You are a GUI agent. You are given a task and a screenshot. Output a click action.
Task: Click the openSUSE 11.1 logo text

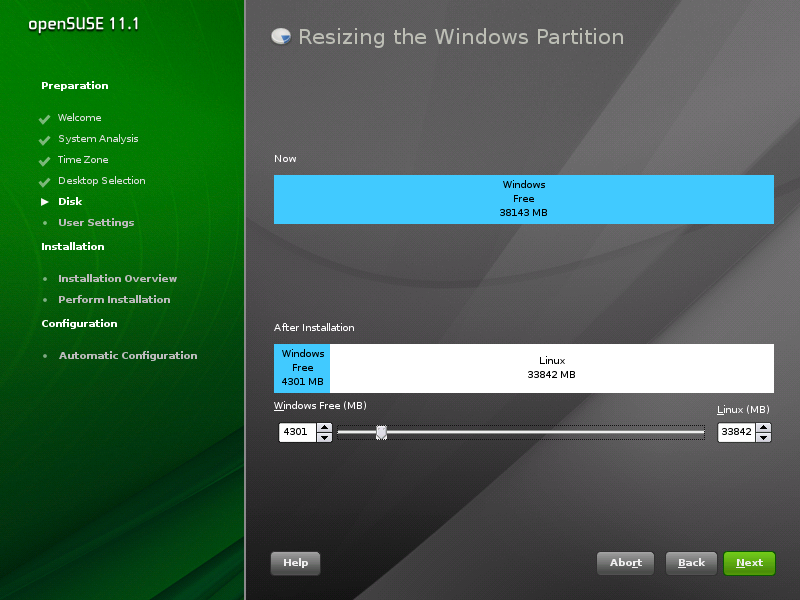pyautogui.click(x=83, y=24)
